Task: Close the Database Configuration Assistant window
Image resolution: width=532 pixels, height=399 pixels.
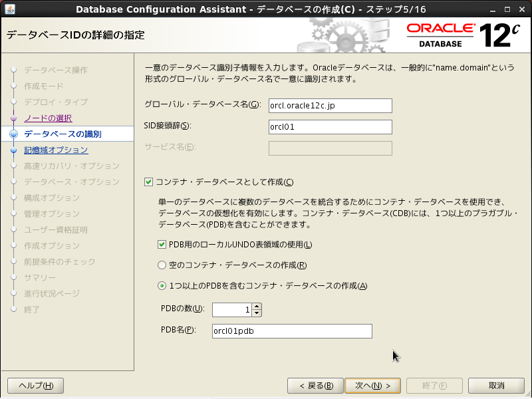Action: (x=522, y=9)
